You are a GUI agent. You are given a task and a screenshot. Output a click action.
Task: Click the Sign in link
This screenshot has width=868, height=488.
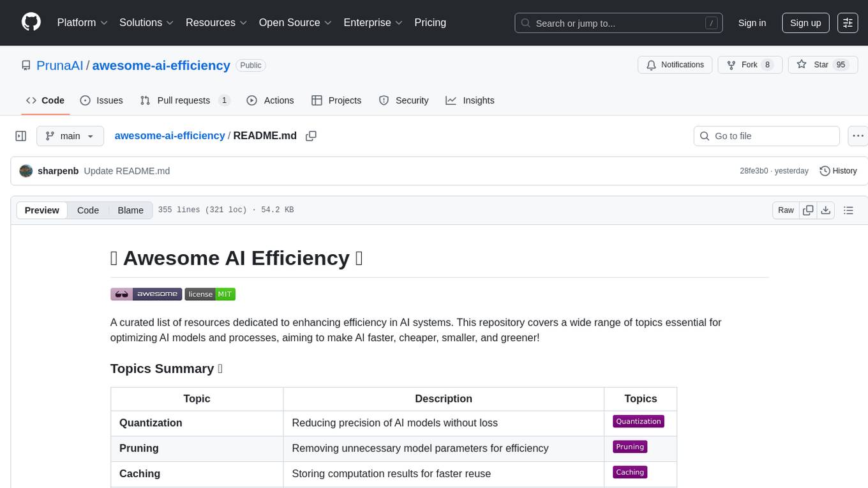[x=752, y=23]
